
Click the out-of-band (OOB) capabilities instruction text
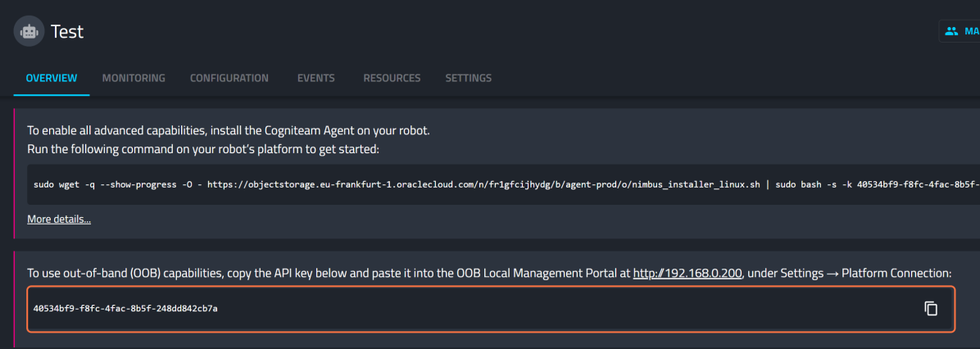click(x=328, y=273)
